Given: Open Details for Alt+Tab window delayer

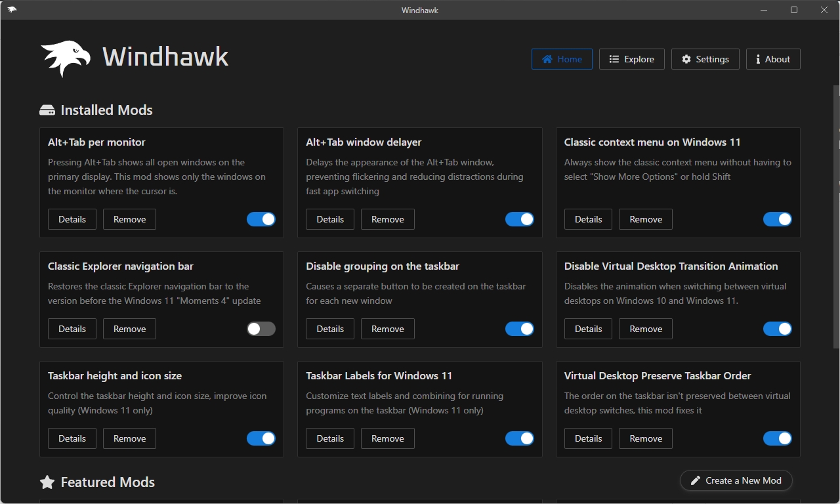Looking at the screenshot, I should pyautogui.click(x=330, y=219).
